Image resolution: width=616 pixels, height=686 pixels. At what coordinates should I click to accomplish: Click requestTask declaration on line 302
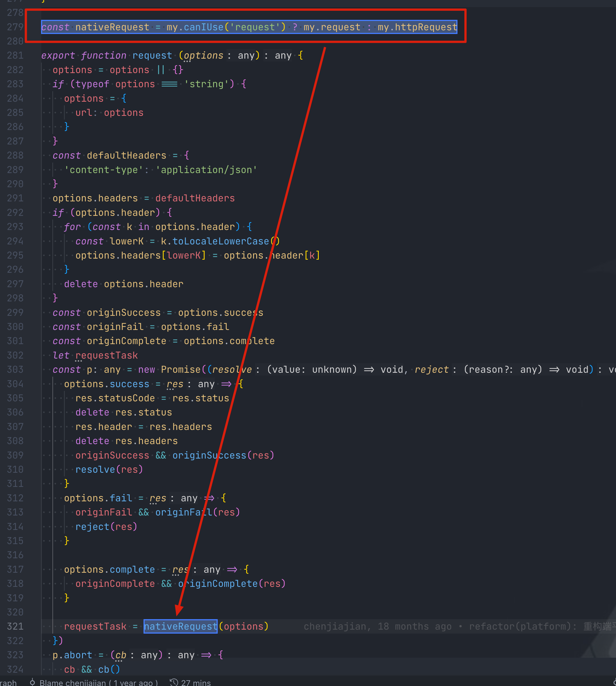click(107, 355)
